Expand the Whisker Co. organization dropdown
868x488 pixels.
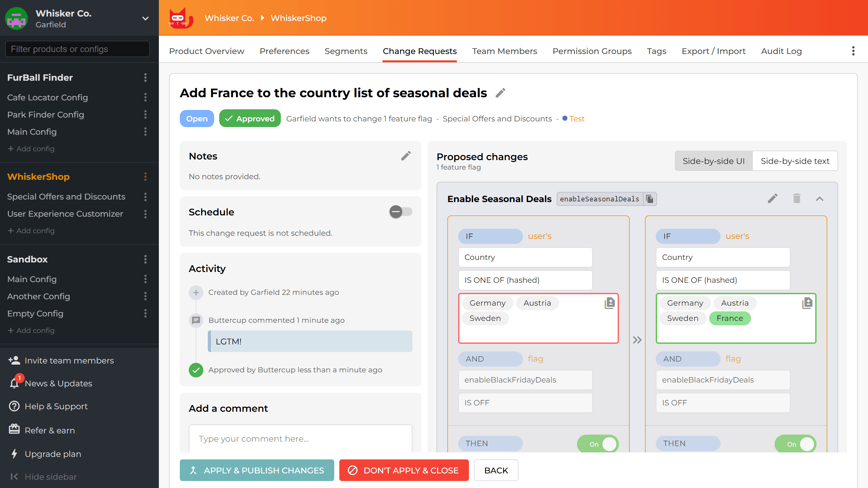tap(145, 18)
